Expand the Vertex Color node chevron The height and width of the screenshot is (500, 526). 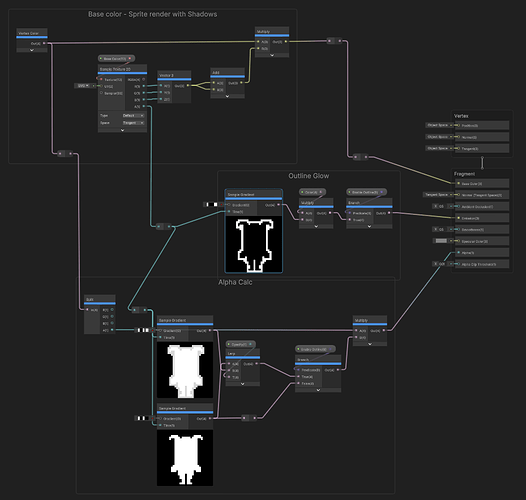(x=32, y=50)
